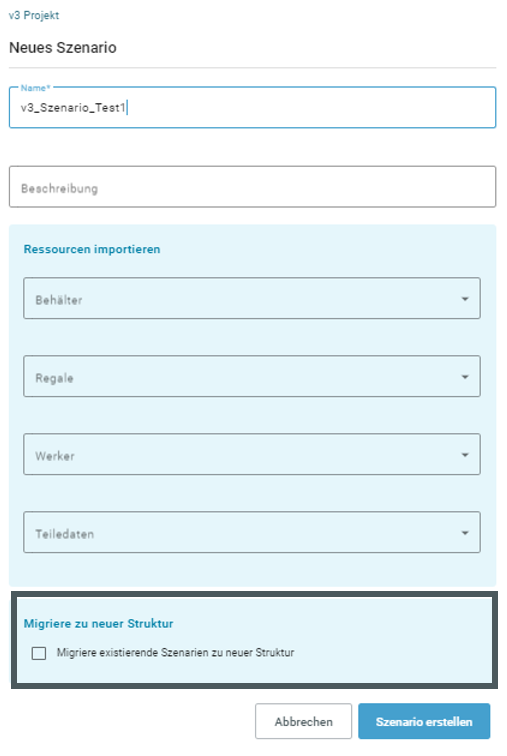Focus the Name input containing v3_Szenario_Test1
The image size is (507, 756).
(x=252, y=107)
